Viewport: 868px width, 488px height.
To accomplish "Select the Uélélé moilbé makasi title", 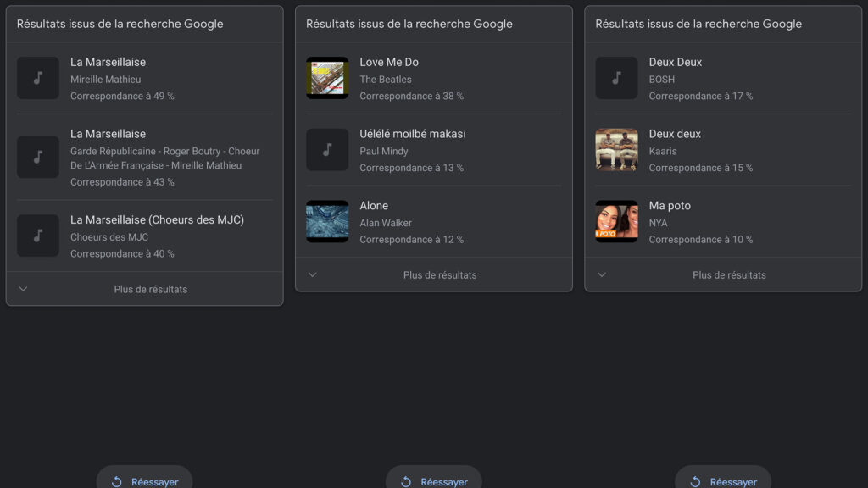I will click(413, 134).
